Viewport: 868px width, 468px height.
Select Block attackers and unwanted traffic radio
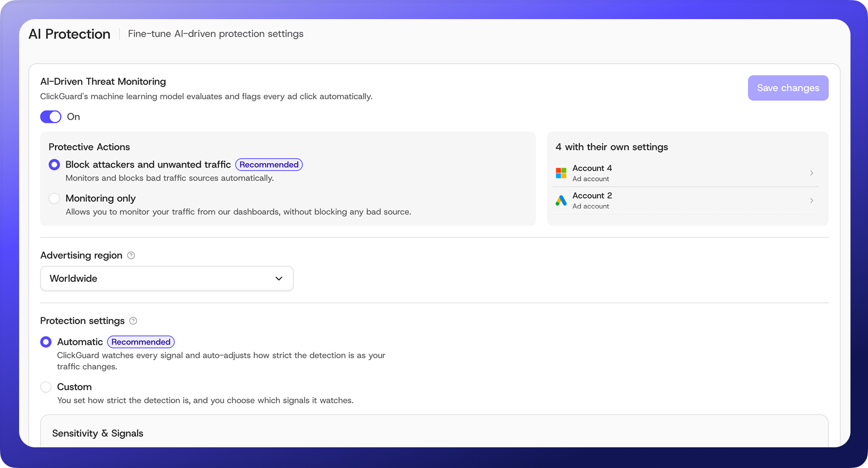(54, 164)
